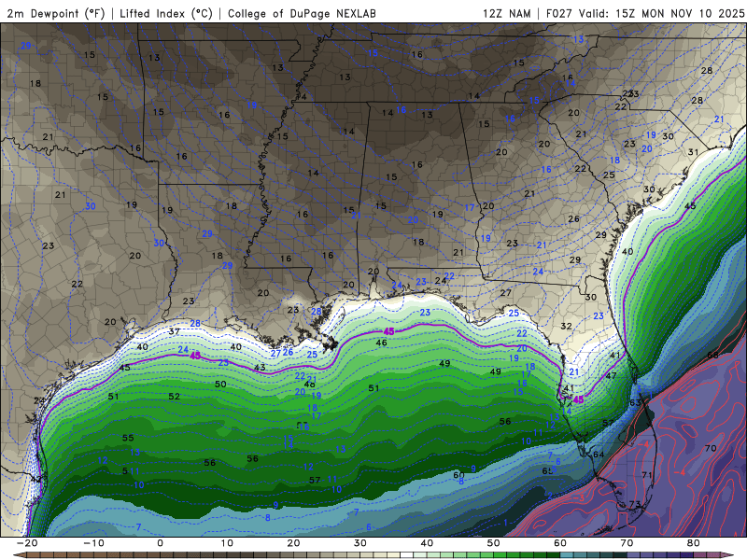The image size is (747, 560).
Task: Select the 'College of DuPage NEXLAB' label
Action: pos(302,13)
